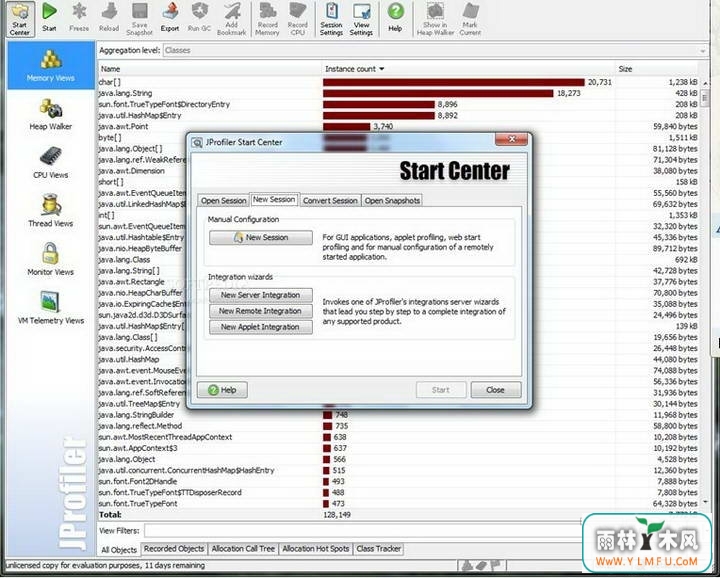
Task: Click Show in Heap Walker icon
Action: pos(435,19)
